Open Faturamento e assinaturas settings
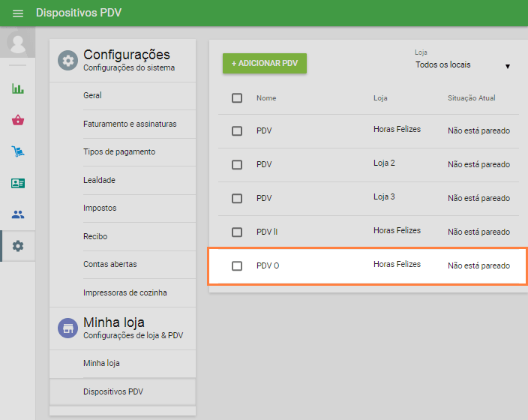Viewport: 528px width, 420px height. click(x=130, y=124)
